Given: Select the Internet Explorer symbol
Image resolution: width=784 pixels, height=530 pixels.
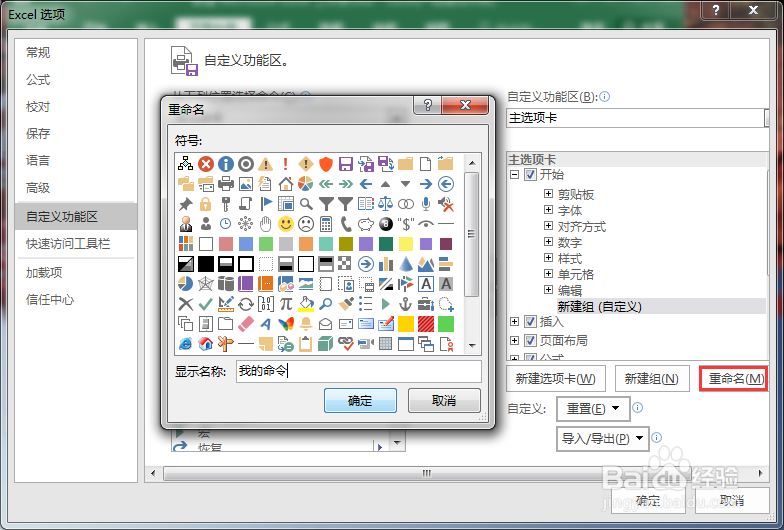Looking at the screenshot, I should [x=186, y=344].
